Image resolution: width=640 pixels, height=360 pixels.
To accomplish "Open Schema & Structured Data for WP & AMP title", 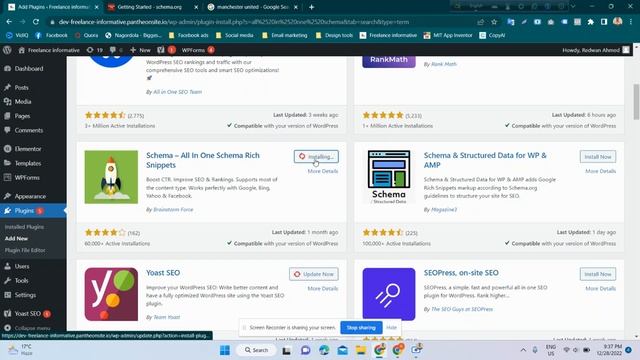I will 485,160.
